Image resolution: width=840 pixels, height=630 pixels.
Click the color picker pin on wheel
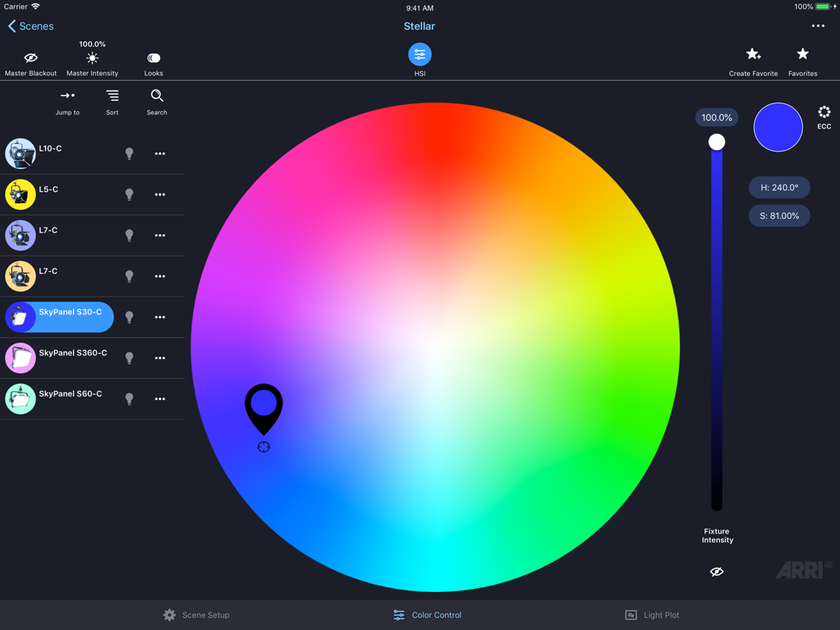[263, 409]
